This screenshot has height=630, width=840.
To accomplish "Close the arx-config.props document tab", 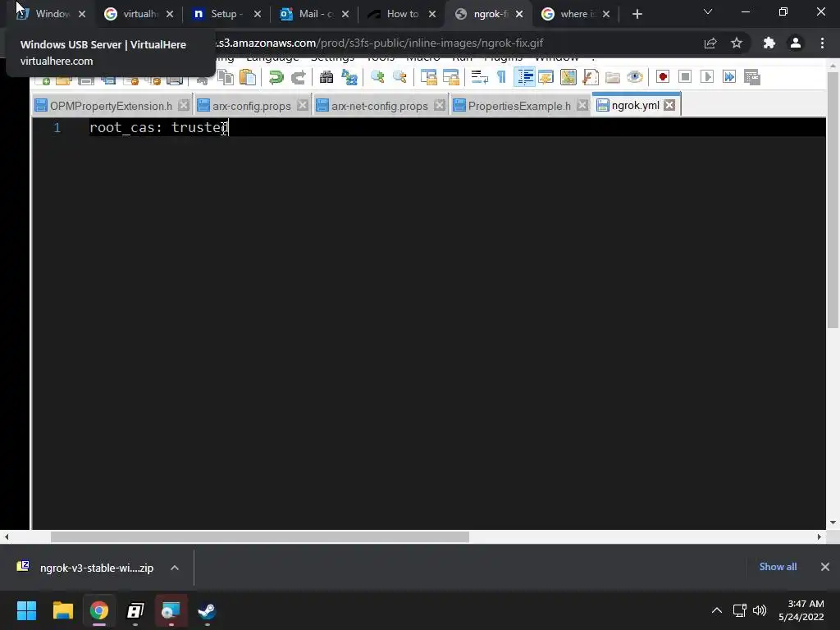I will (x=303, y=106).
